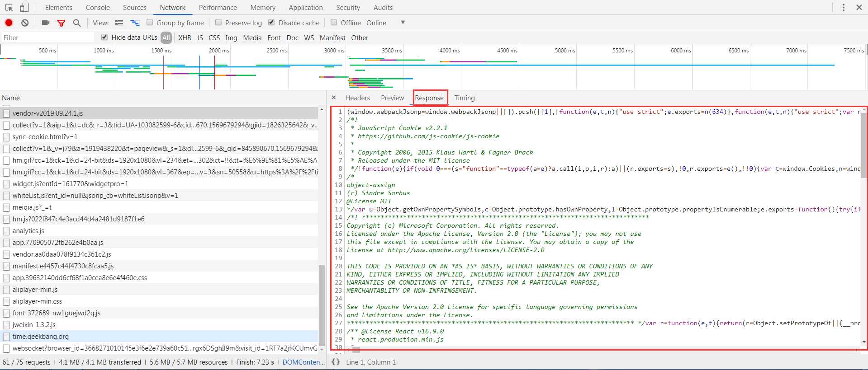The height and width of the screenshot is (370, 868).
Task: Show the Headers tab of the request
Action: pos(357,98)
